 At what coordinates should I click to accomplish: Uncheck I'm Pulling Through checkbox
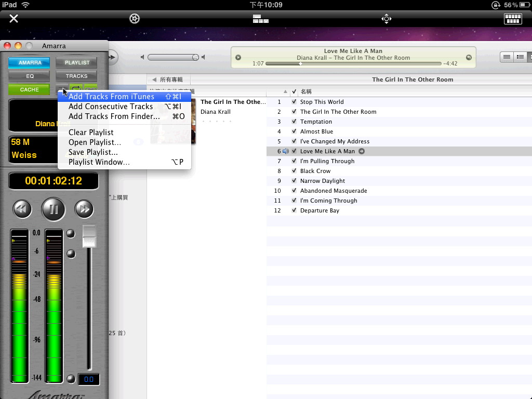pos(294,161)
